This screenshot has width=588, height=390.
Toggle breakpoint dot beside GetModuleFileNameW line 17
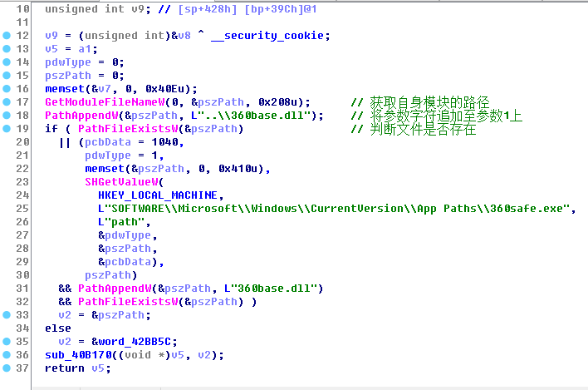click(x=7, y=102)
